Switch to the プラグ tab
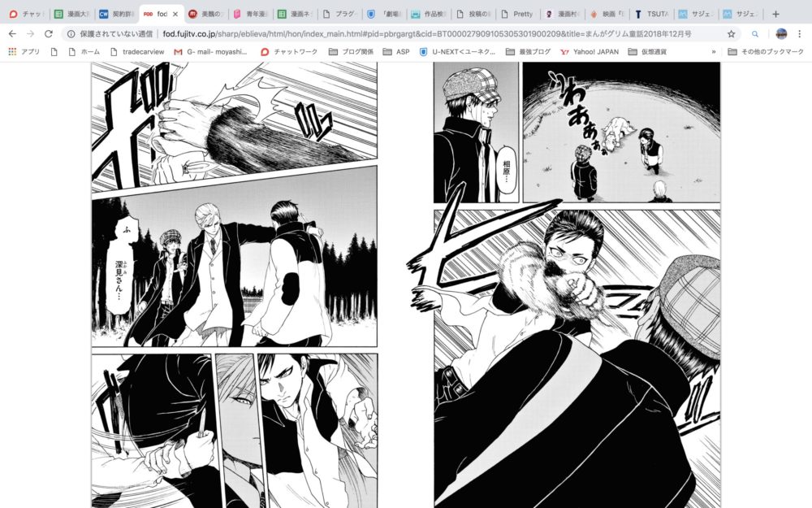The image size is (812, 508). 339,14
